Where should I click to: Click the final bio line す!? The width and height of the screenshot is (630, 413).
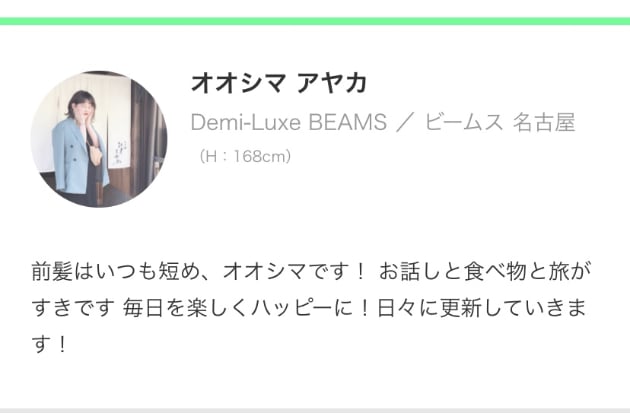point(49,344)
